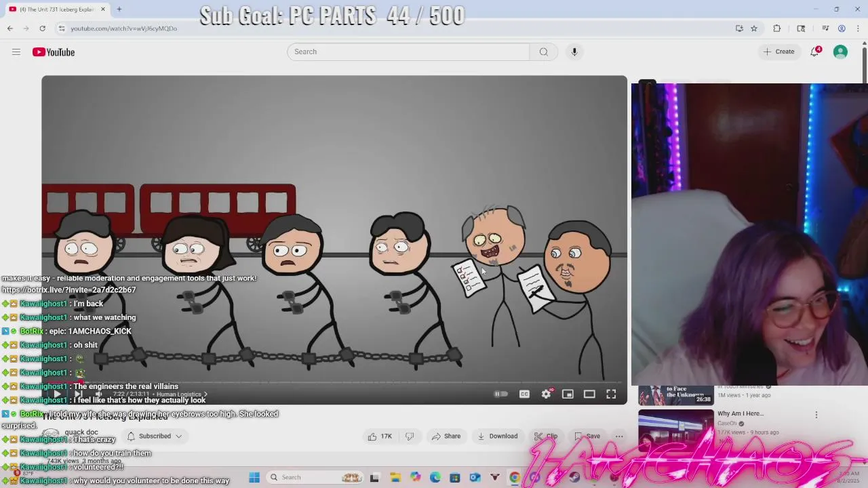This screenshot has width=868, height=488.
Task: Close The Unit 731 Iceberg tab
Action: pyautogui.click(x=103, y=9)
